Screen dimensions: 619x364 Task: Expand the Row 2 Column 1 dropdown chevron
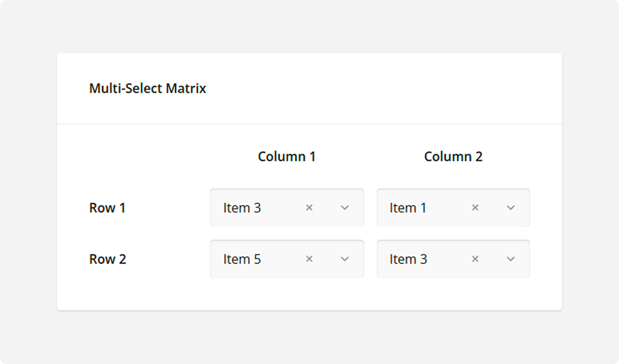[x=345, y=259]
